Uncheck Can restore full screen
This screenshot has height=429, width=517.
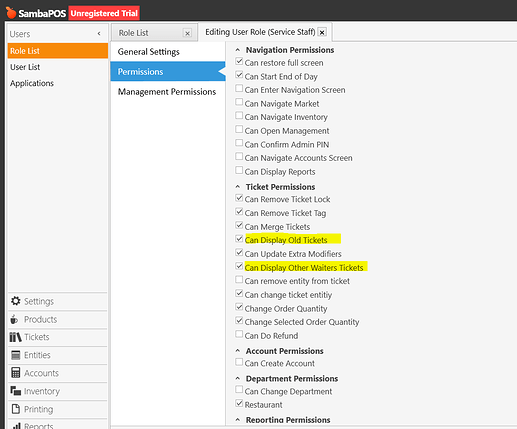239,61
